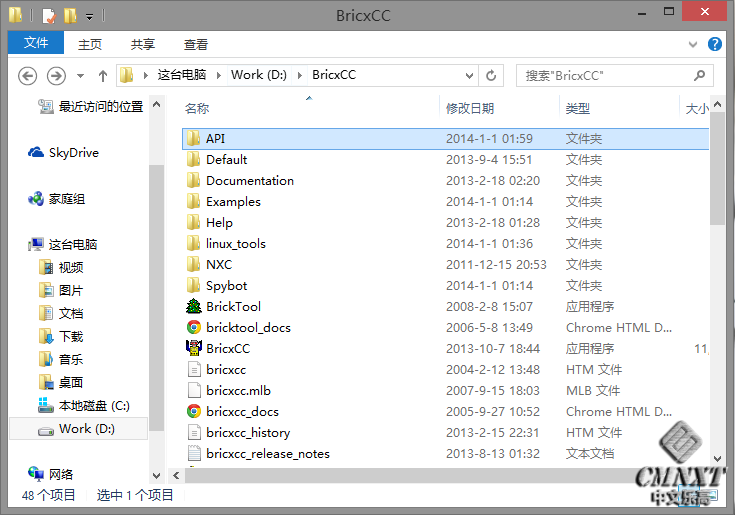Select the Examples folder icon
The image size is (735, 515).
point(194,202)
